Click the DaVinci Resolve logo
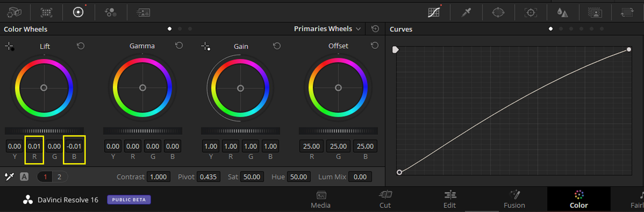 [28, 200]
